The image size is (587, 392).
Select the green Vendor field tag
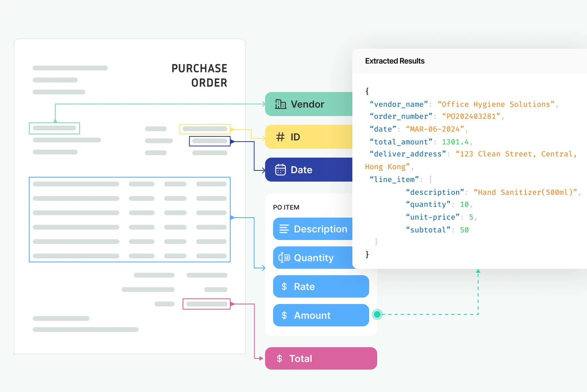[308, 104]
